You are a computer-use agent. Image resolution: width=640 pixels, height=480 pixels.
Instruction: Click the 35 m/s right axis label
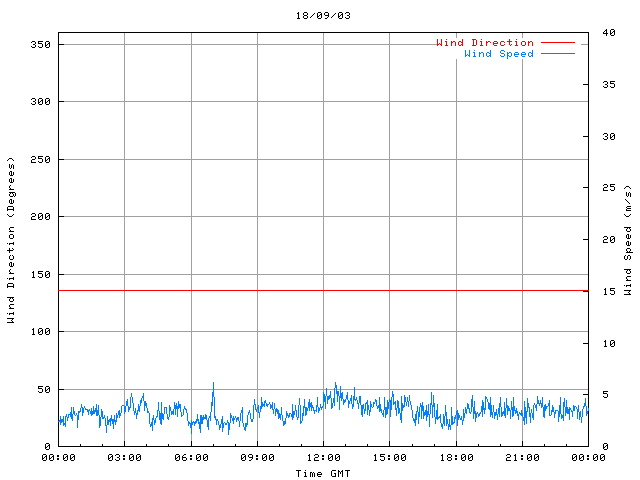609,84
